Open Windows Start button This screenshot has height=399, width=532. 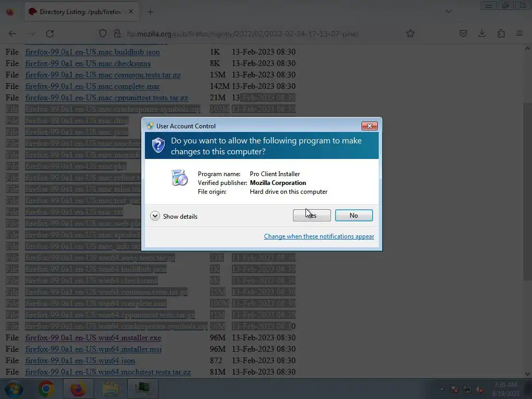point(14,389)
